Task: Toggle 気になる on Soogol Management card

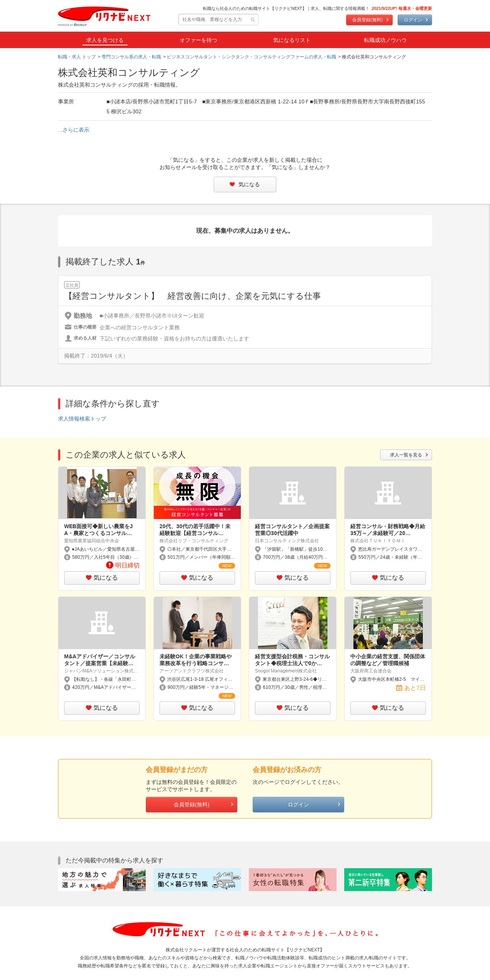Action: (x=293, y=708)
